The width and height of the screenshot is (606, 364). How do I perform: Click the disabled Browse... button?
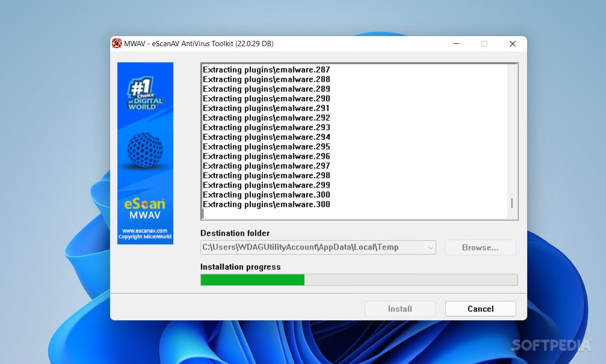tap(480, 248)
